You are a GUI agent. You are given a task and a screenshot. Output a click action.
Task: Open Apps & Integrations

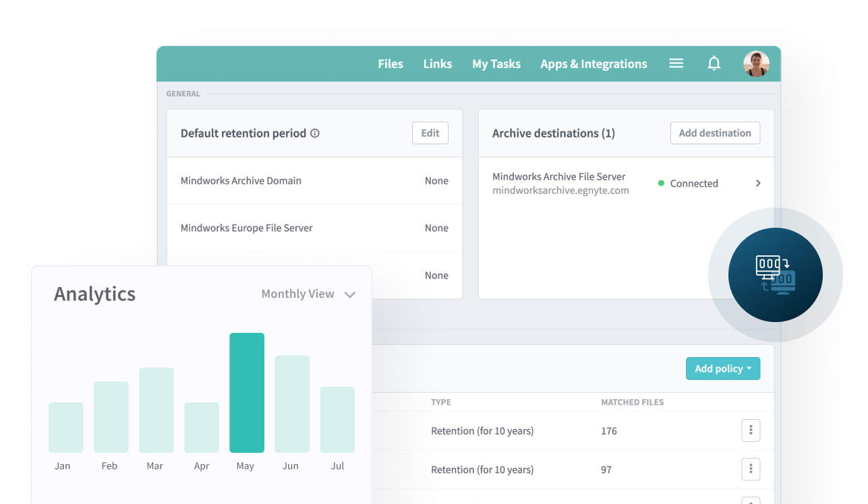[594, 64]
